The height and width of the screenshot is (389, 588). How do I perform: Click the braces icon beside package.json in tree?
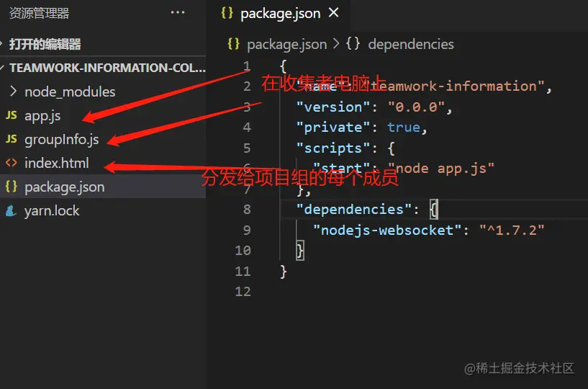coord(12,187)
